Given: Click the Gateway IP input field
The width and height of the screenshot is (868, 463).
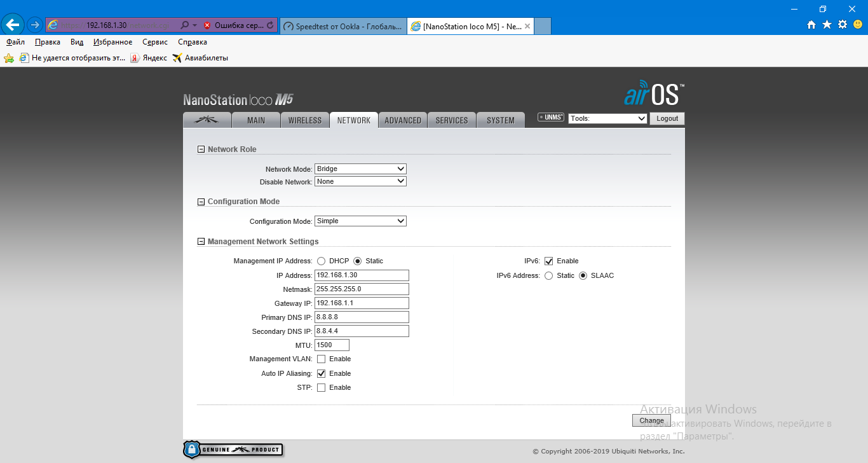Looking at the screenshot, I should pyautogui.click(x=362, y=303).
